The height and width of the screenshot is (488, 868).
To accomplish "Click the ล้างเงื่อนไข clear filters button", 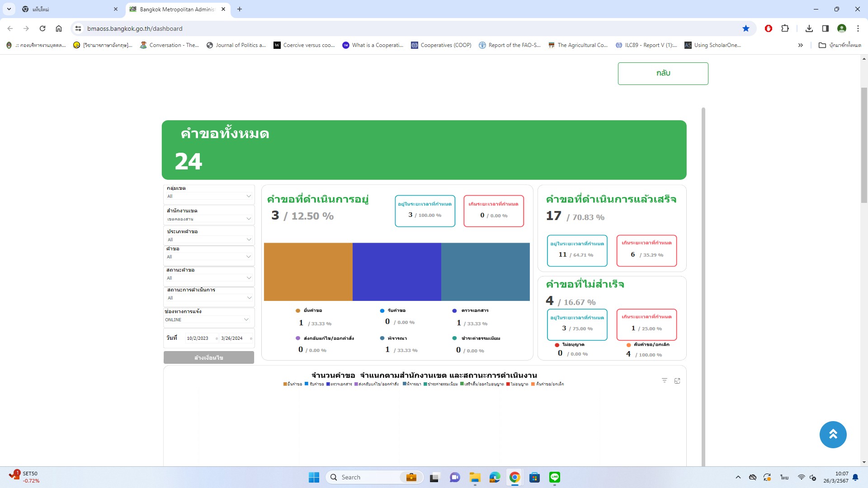I will pyautogui.click(x=208, y=357).
